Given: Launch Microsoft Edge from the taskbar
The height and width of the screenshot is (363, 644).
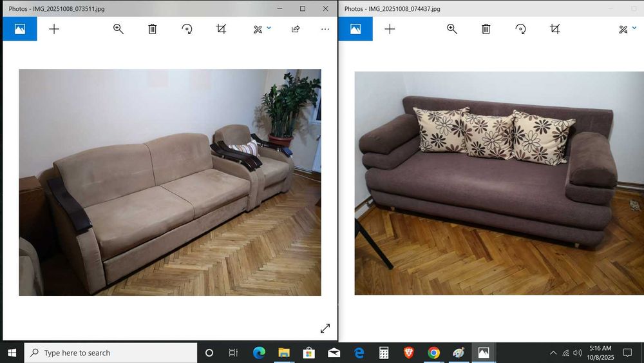Looking at the screenshot, I should click(x=259, y=353).
